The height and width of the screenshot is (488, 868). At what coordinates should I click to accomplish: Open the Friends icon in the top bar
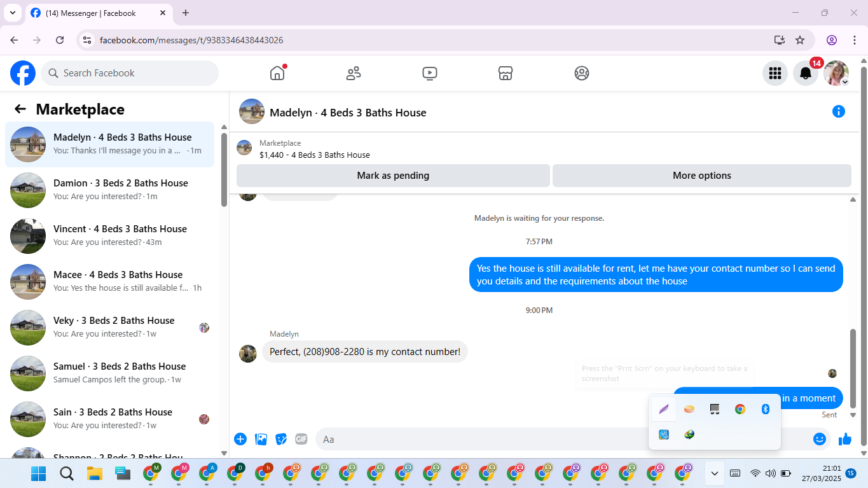tap(354, 73)
